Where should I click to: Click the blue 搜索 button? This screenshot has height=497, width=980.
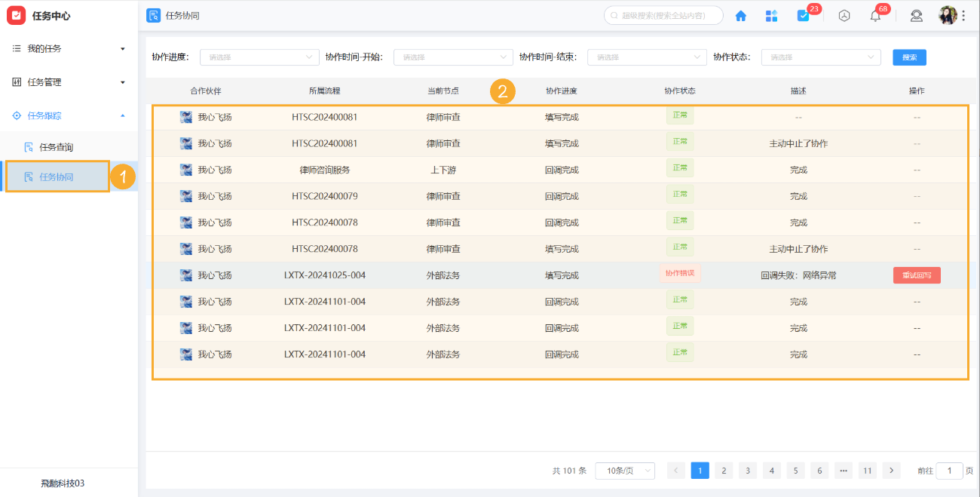coord(909,57)
